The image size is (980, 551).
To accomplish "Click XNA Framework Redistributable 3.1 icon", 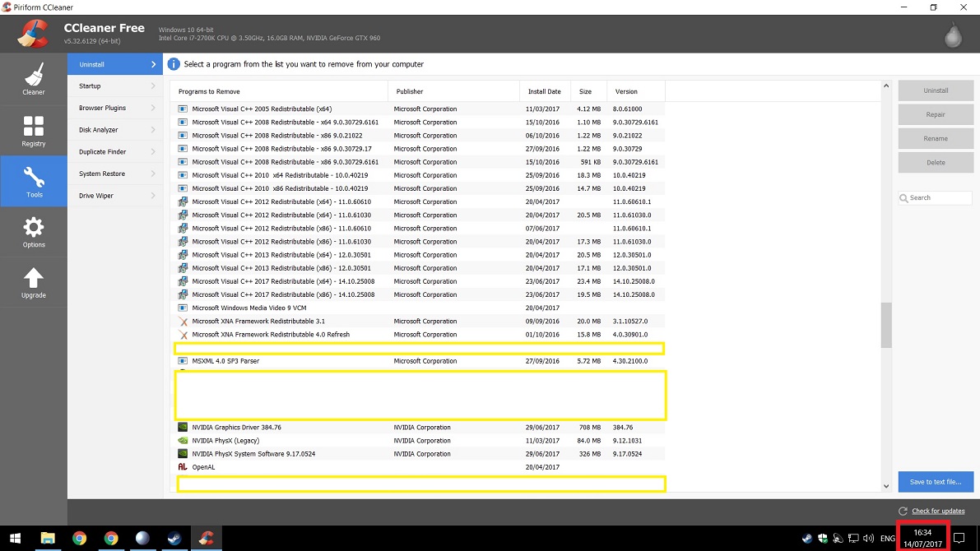I will [x=183, y=321].
